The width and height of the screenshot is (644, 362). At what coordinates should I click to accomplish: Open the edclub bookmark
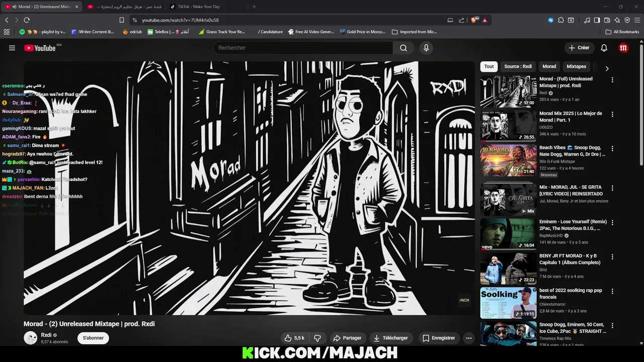click(132, 32)
